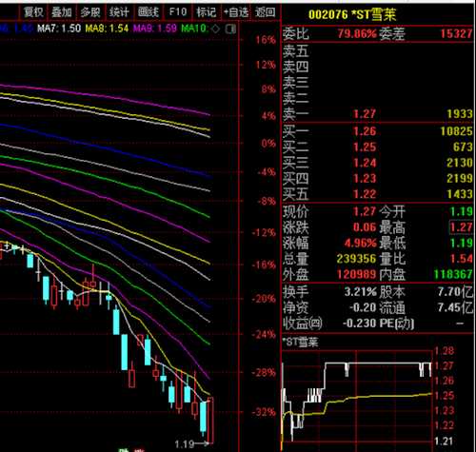Viewport: 476px width, 452px height.
Task: Click the 标记 mark button
Action: [207, 12]
